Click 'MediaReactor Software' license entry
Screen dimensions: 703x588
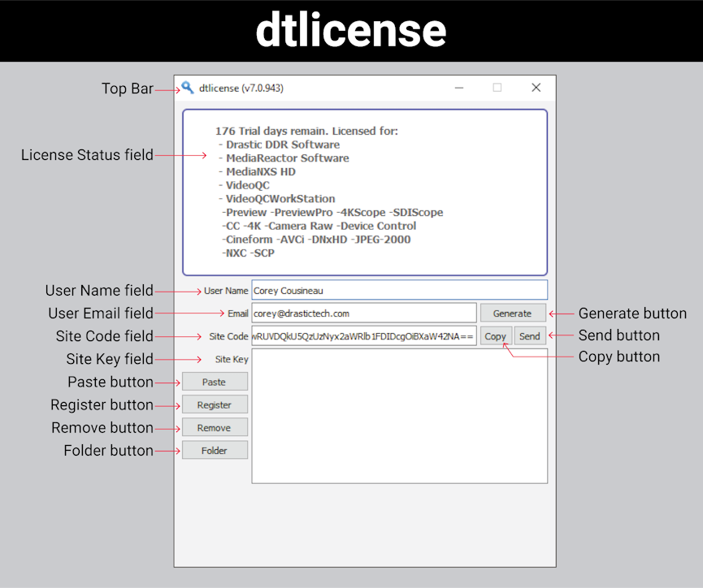coord(288,158)
